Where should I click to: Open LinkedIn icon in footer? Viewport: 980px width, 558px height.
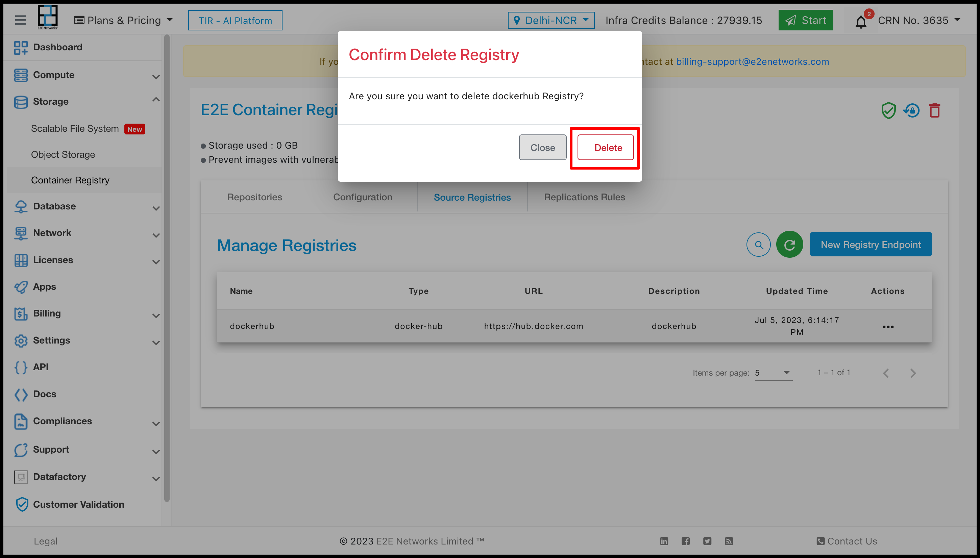pyautogui.click(x=664, y=541)
